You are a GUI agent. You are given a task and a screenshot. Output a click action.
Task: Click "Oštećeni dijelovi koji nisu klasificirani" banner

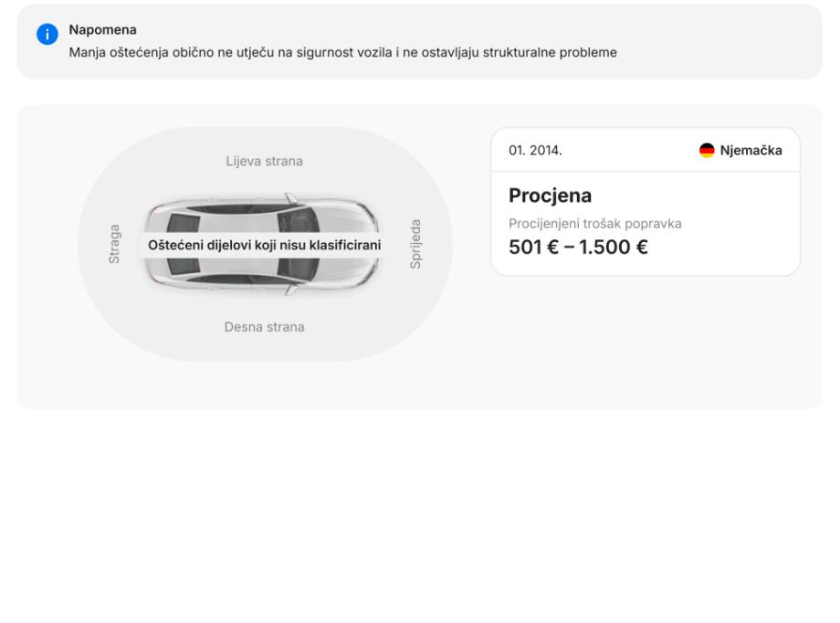[x=265, y=245]
